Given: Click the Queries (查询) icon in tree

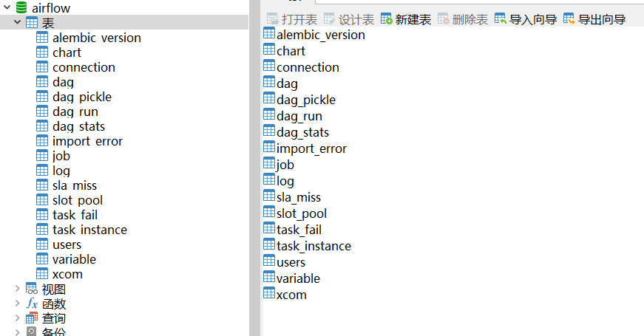Looking at the screenshot, I should tap(32, 318).
